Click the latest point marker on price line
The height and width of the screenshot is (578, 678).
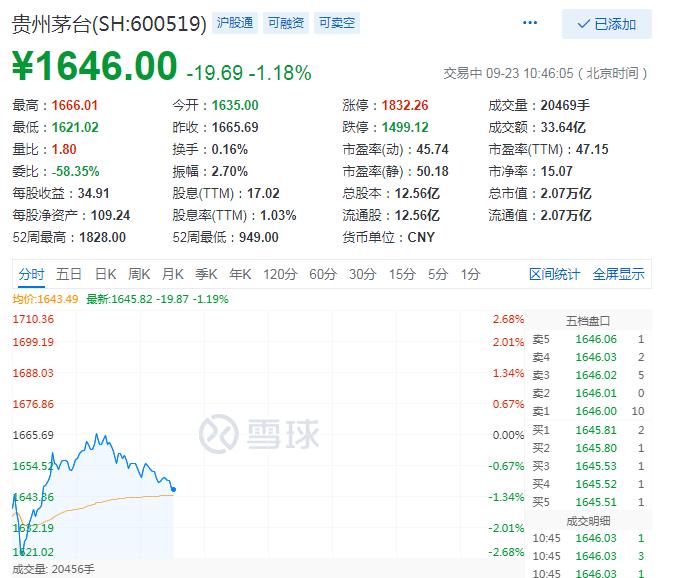(x=173, y=489)
